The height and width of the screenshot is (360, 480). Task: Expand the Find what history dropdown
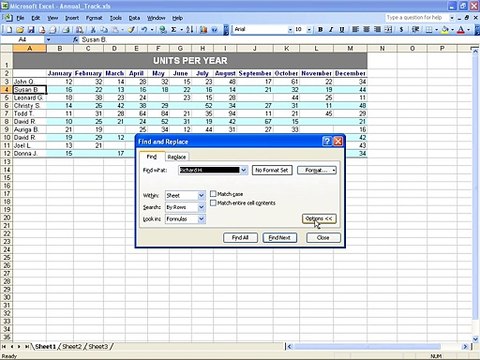click(x=244, y=170)
